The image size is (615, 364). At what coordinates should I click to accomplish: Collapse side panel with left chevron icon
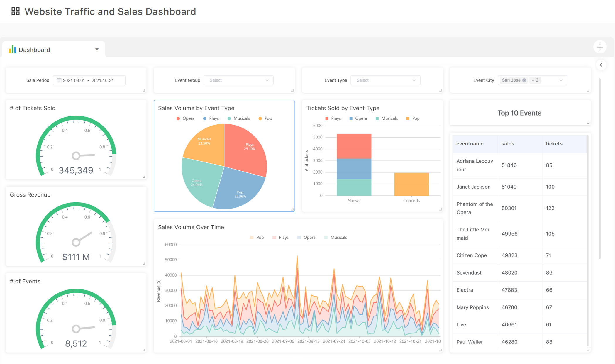point(601,65)
